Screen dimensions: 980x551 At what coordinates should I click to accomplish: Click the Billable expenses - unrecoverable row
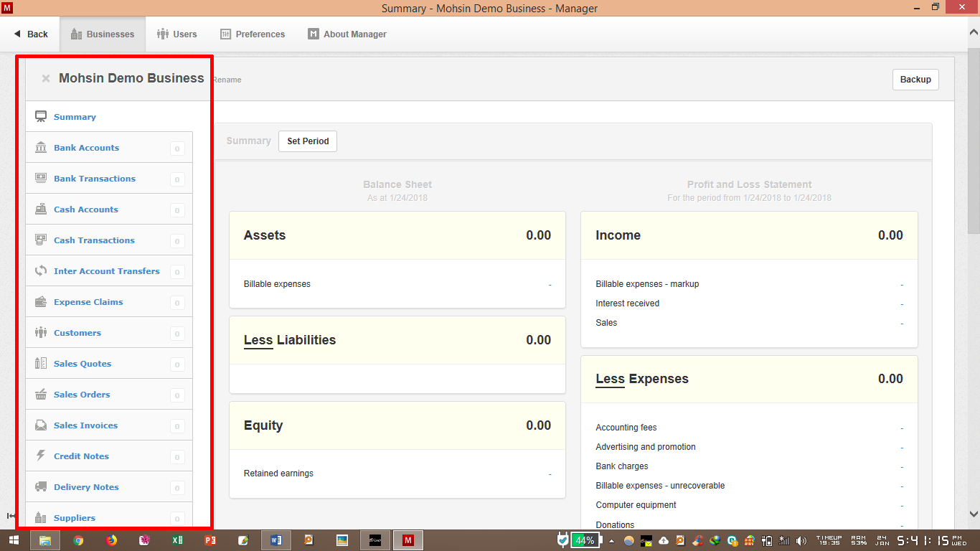tap(749, 486)
